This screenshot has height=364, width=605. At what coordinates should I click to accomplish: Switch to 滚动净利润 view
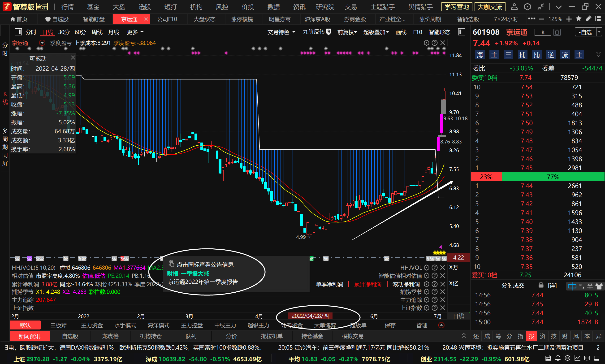click(406, 284)
